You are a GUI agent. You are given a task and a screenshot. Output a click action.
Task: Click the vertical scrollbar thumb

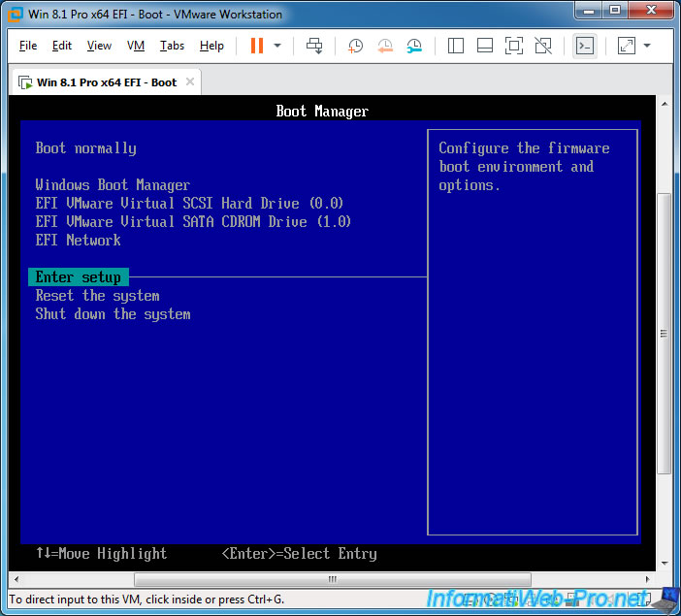(x=664, y=333)
